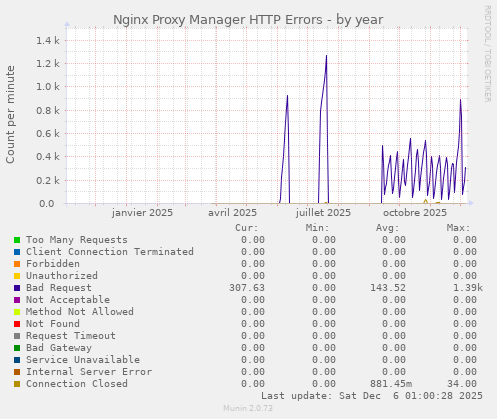
Task: Click the 'Not Found' legend label
Action: click(x=53, y=324)
